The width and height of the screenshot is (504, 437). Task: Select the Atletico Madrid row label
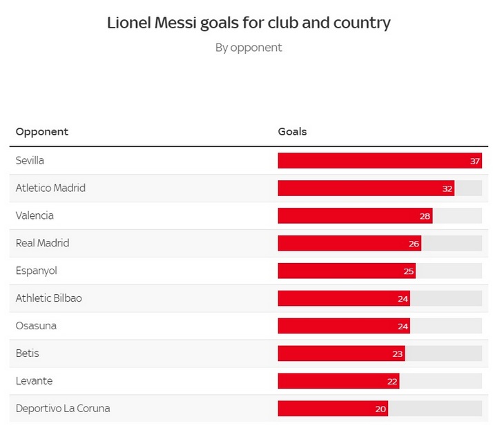50,188
